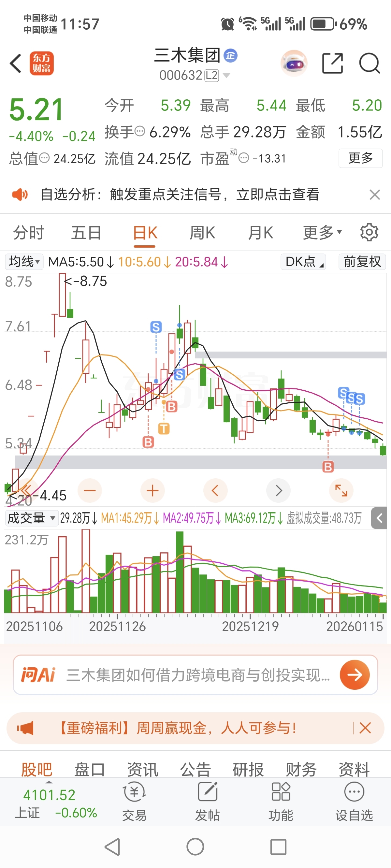Open the 均线 indicator dropdown
Screen dimensions: 391x868
pos(24,262)
